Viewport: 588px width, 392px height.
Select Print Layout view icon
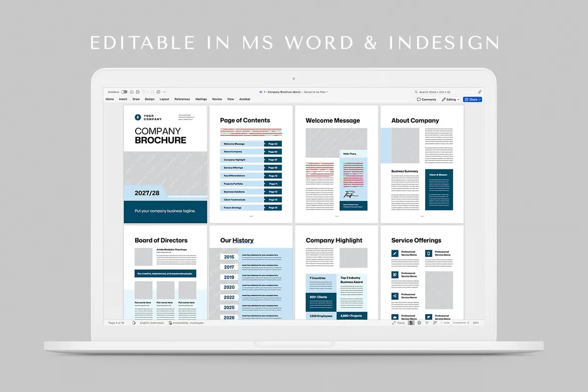point(411,323)
